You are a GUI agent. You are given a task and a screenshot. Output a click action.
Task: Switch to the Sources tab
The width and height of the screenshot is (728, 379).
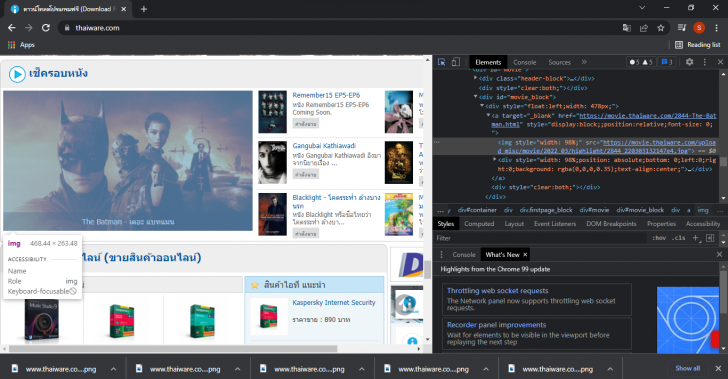559,62
